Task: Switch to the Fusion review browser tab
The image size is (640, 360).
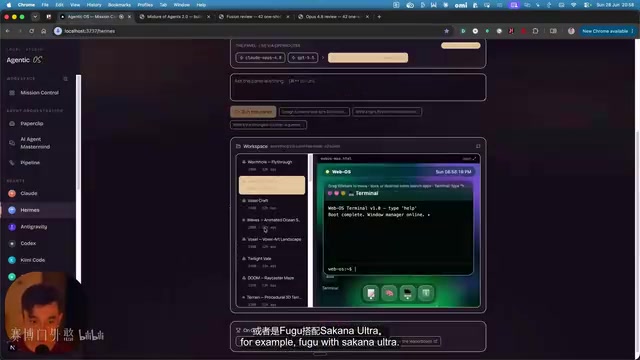Action: [254, 17]
